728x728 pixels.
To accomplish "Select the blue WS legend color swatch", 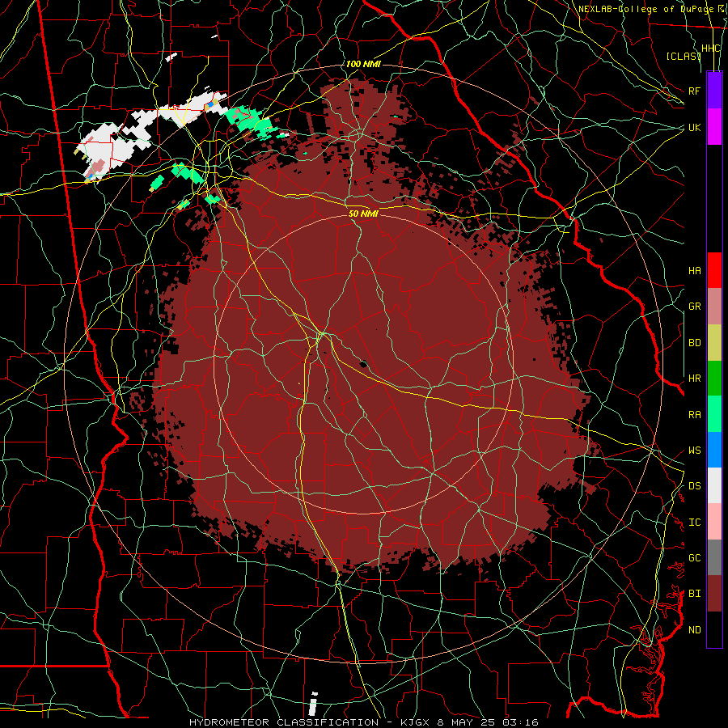I will (714, 450).
